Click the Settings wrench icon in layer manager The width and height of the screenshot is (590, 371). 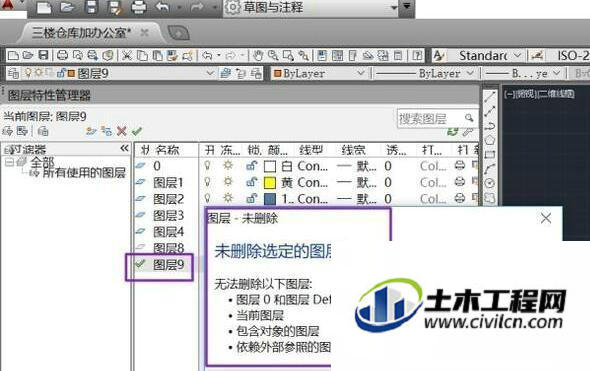pyautogui.click(x=468, y=132)
